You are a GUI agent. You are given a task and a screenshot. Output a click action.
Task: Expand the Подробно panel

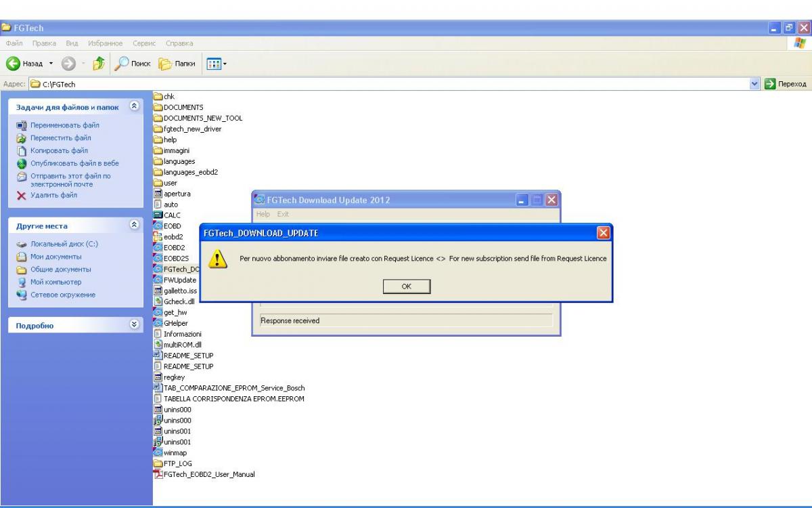click(133, 325)
